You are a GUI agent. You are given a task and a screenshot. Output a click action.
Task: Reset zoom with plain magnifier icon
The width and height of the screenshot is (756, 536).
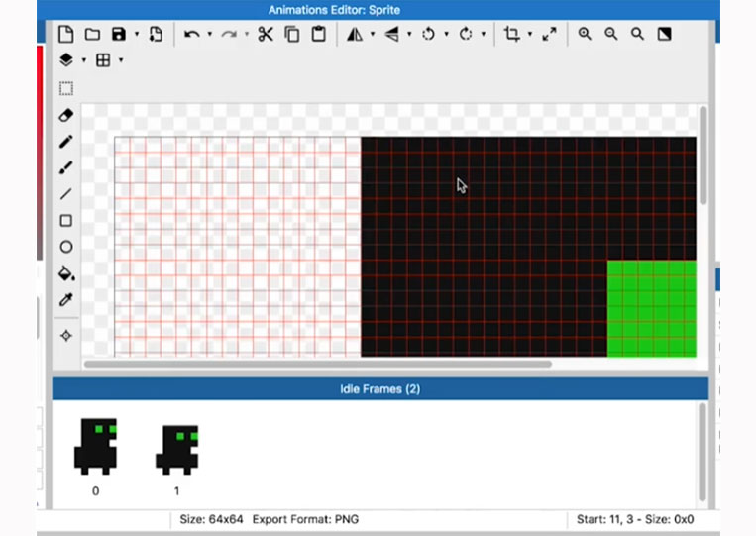(x=637, y=34)
